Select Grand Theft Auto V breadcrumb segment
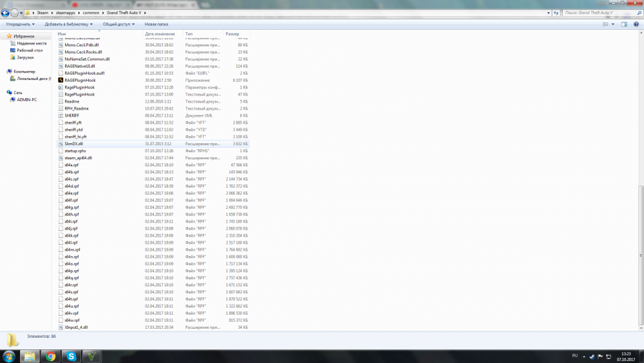This screenshot has width=644, height=363. click(x=124, y=13)
